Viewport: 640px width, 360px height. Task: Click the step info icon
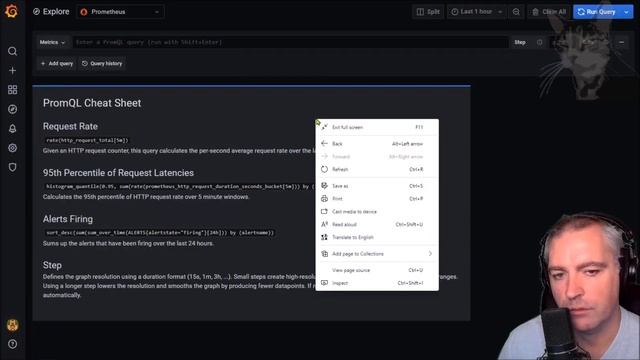[x=540, y=42]
